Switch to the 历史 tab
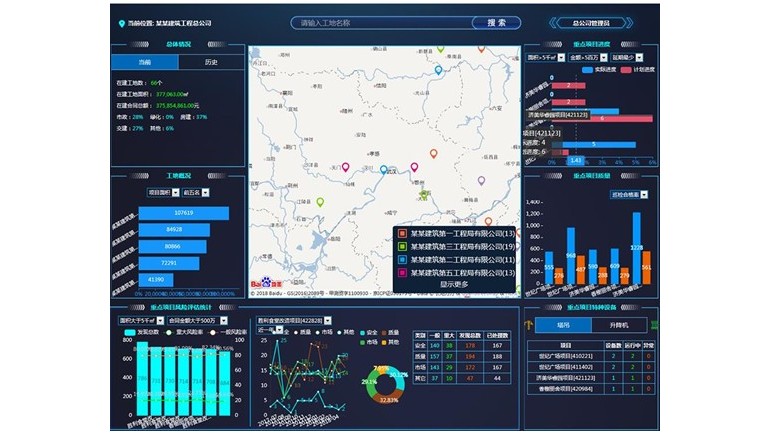This screenshot has width=770, height=433. 211,62
